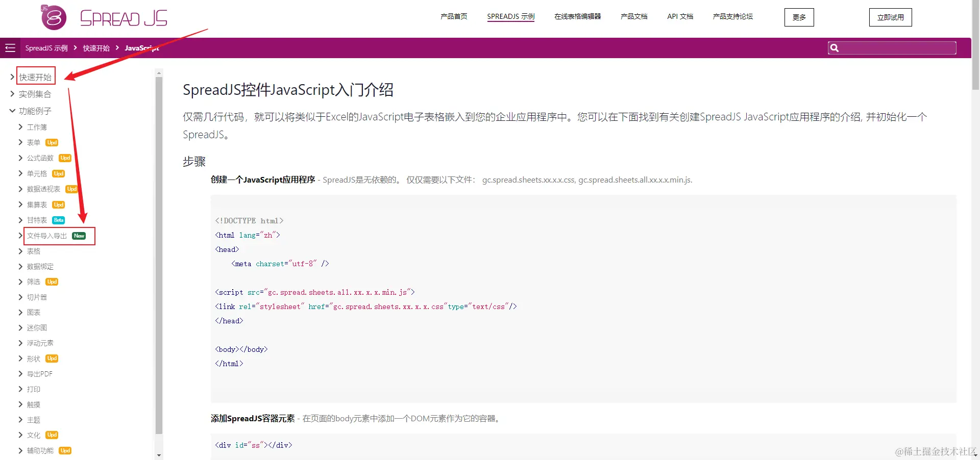Select the 切片器 tree item
Screen dimensions: 980x460
[37, 297]
